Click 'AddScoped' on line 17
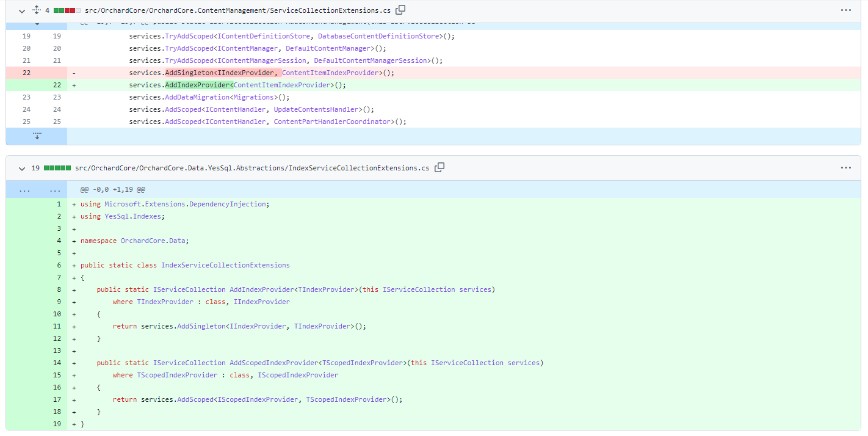868x436 pixels. [x=195, y=399]
